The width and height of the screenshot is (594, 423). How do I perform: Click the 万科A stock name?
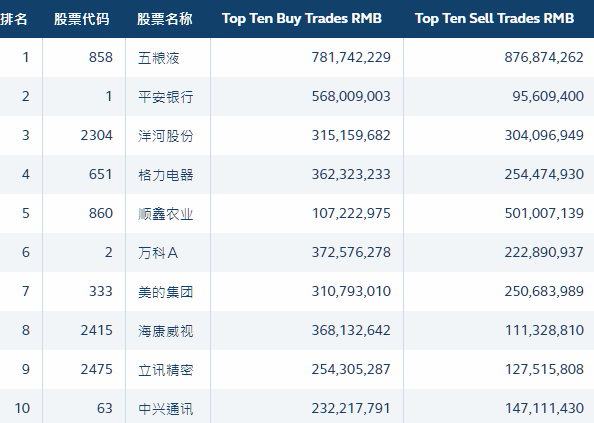tap(158, 253)
